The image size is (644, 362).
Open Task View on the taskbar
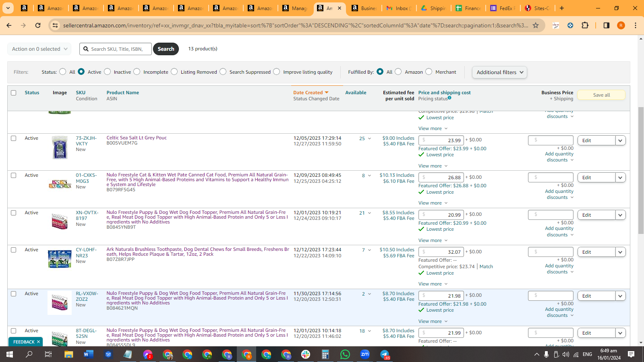click(48, 354)
